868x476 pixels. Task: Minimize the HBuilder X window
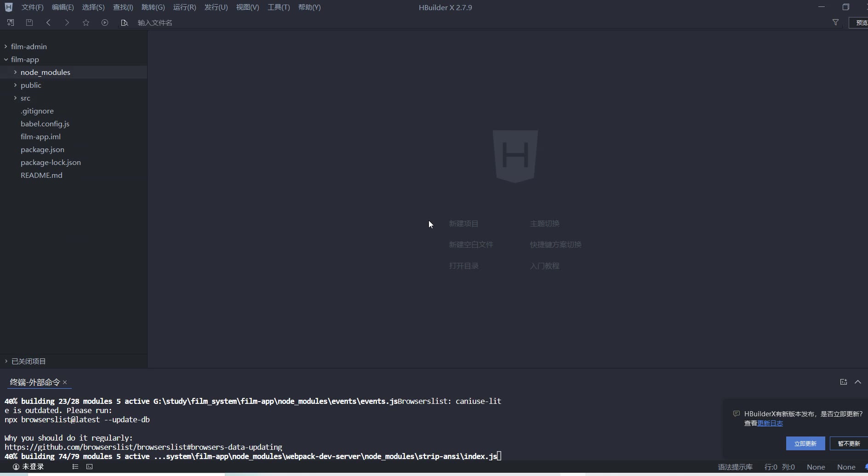click(x=822, y=7)
